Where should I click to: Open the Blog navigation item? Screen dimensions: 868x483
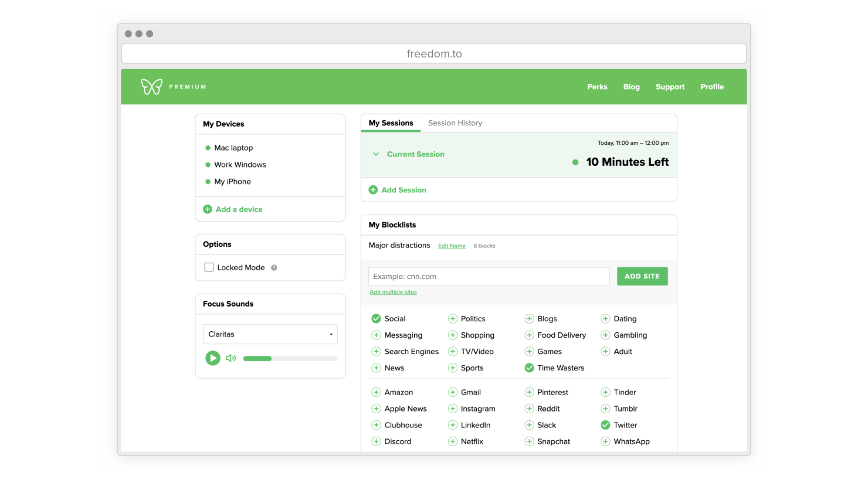click(632, 87)
